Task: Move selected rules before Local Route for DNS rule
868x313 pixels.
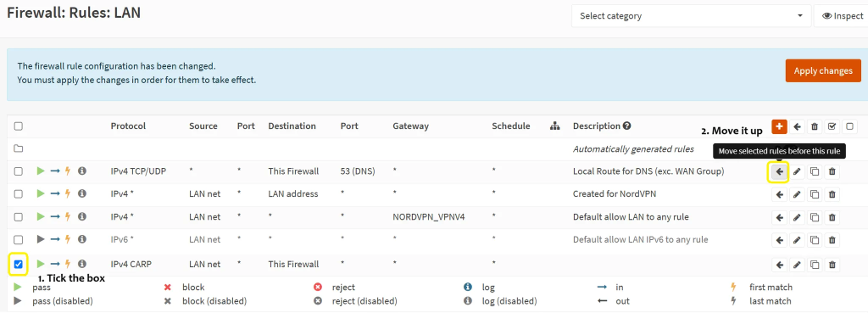Action: (780, 171)
